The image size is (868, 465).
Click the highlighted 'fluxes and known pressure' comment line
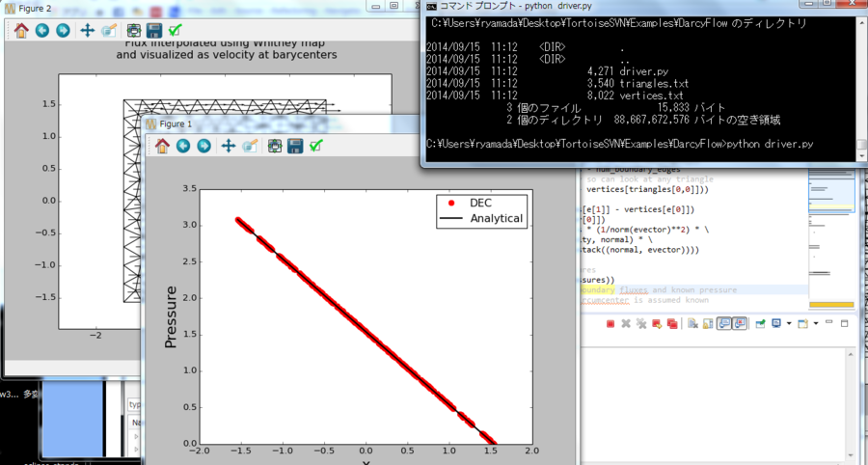pos(678,289)
